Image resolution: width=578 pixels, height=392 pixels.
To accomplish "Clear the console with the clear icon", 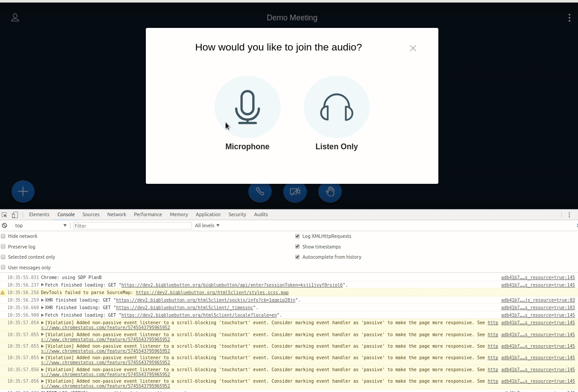I will (x=4, y=225).
